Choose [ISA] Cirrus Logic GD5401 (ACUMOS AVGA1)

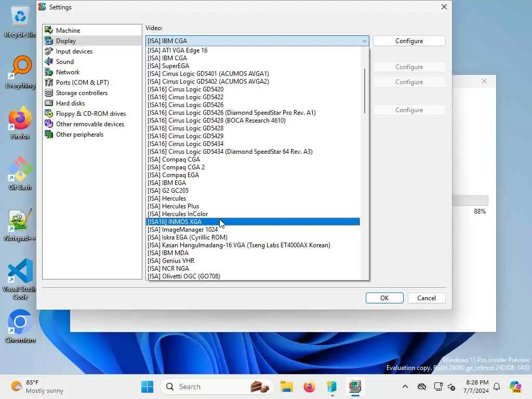click(x=253, y=74)
